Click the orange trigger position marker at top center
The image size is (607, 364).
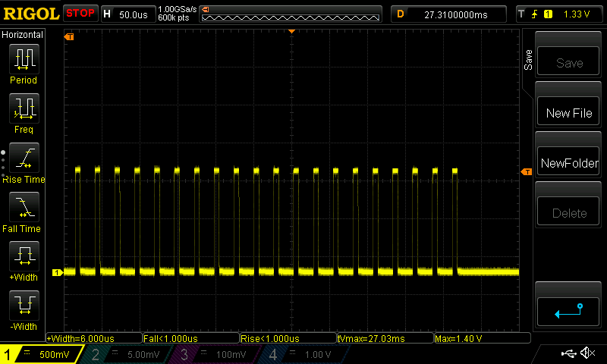(292, 31)
